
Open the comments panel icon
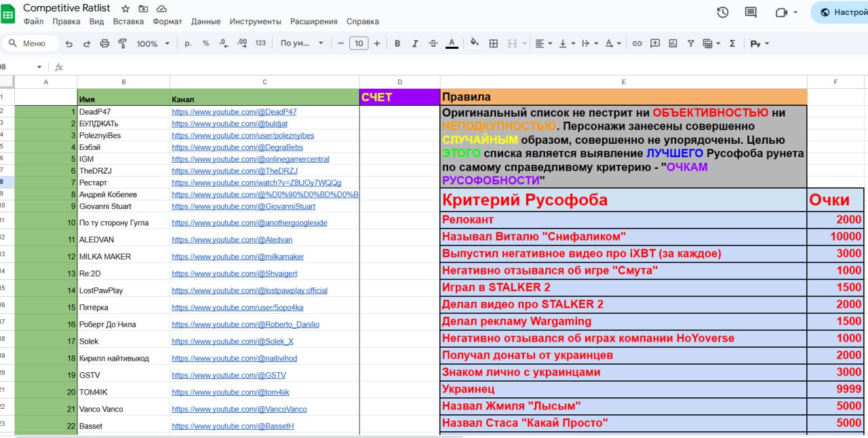coord(751,12)
